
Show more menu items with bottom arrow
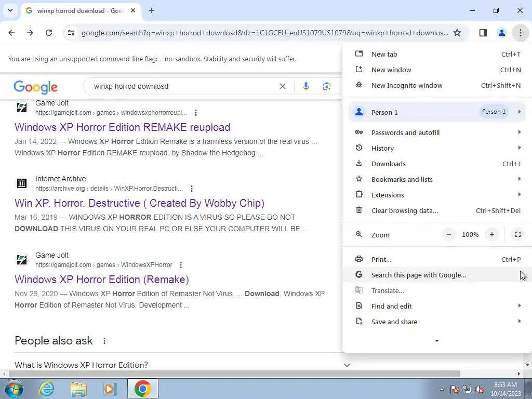coord(437,341)
